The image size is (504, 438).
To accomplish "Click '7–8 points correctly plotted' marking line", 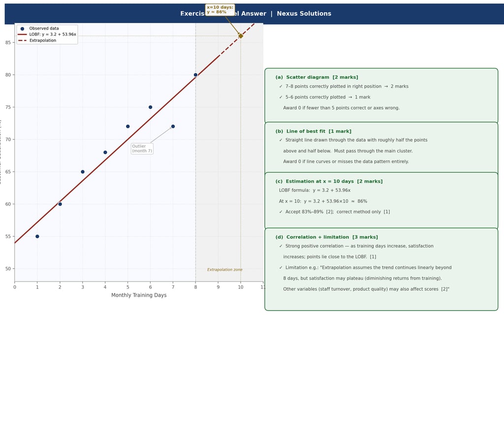I will pyautogui.click(x=344, y=87).
